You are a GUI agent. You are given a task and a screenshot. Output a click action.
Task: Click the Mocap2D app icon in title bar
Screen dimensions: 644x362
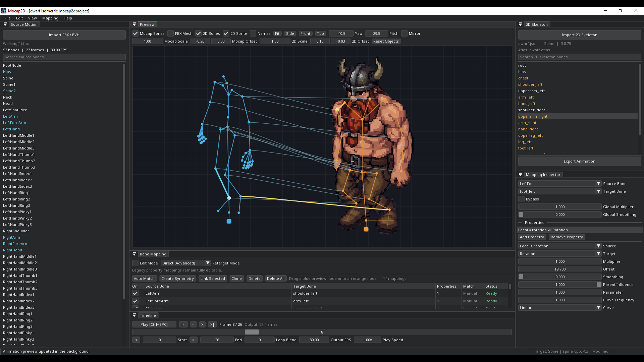4,11
